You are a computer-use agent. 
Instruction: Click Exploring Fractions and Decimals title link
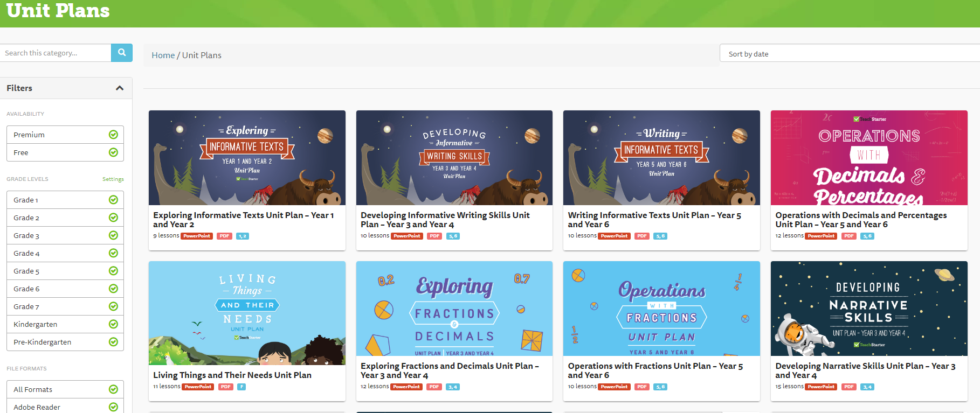[x=450, y=370]
